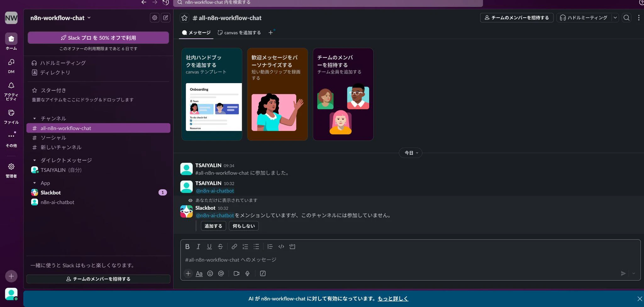Dismiss the AI banner with the X
This screenshot has width=644, height=307.
(640, 299)
